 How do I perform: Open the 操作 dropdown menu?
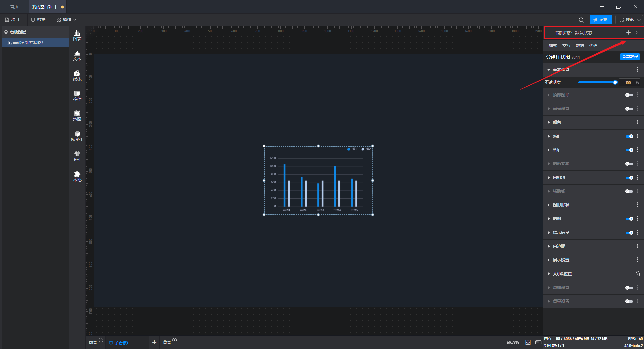(x=66, y=20)
